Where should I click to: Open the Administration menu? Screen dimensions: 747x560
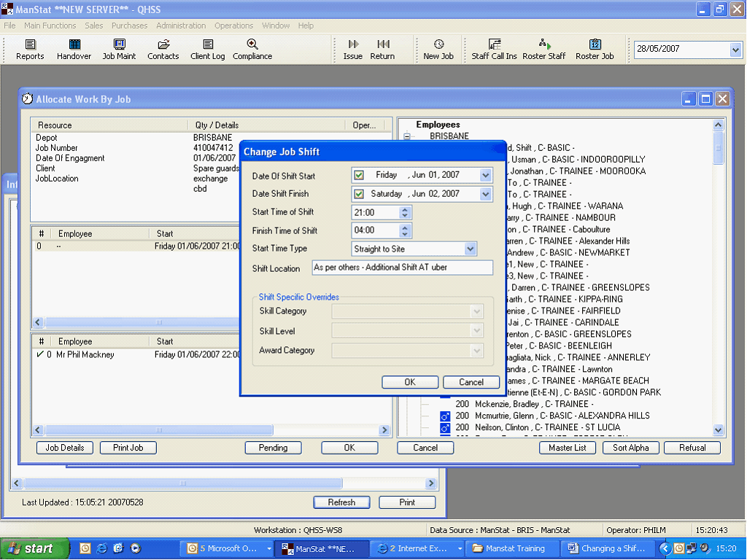pos(181,26)
